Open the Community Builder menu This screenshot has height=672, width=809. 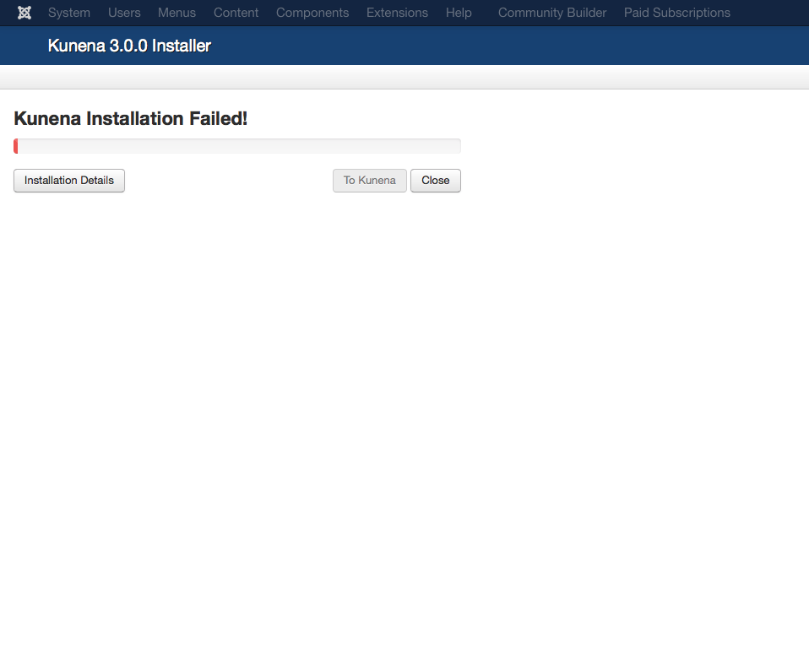click(552, 13)
